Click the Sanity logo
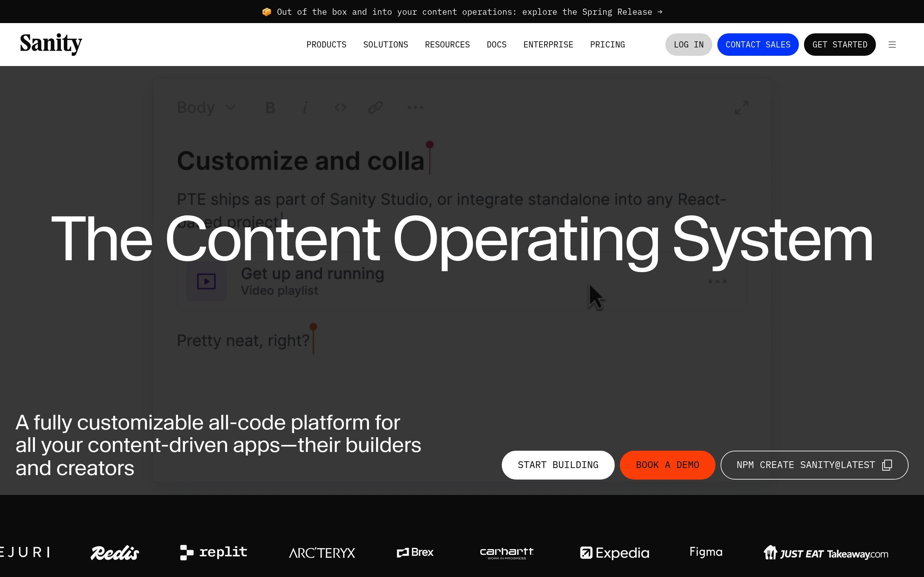The image size is (924, 577). 51,44
